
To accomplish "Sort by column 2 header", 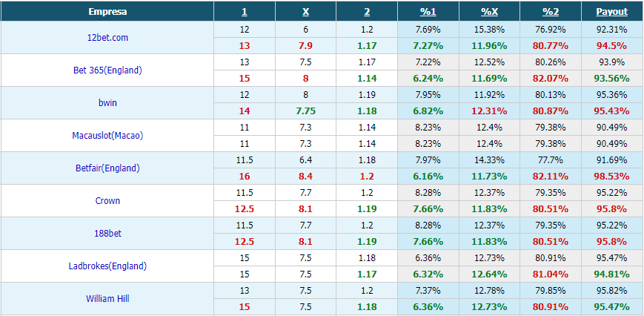I will click(367, 12).
